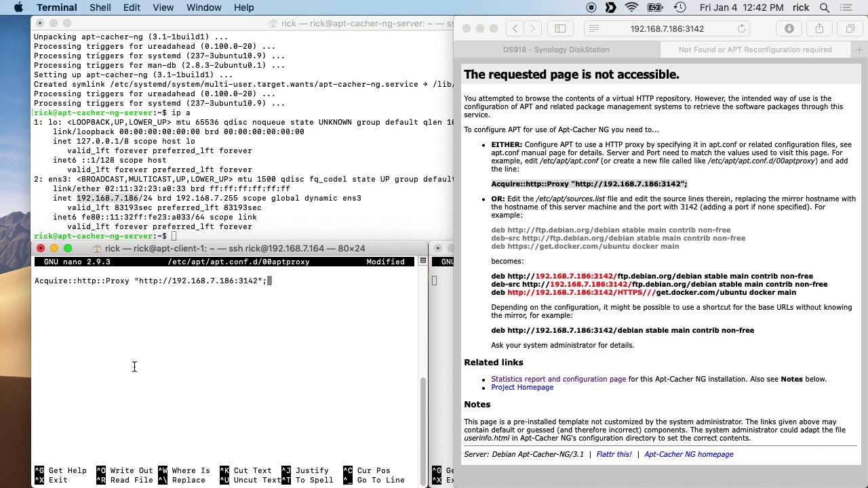Viewport: 868px width, 488px height.
Task: Switch to DS918 - Synology DiskStation tab
Action: [x=556, y=49]
